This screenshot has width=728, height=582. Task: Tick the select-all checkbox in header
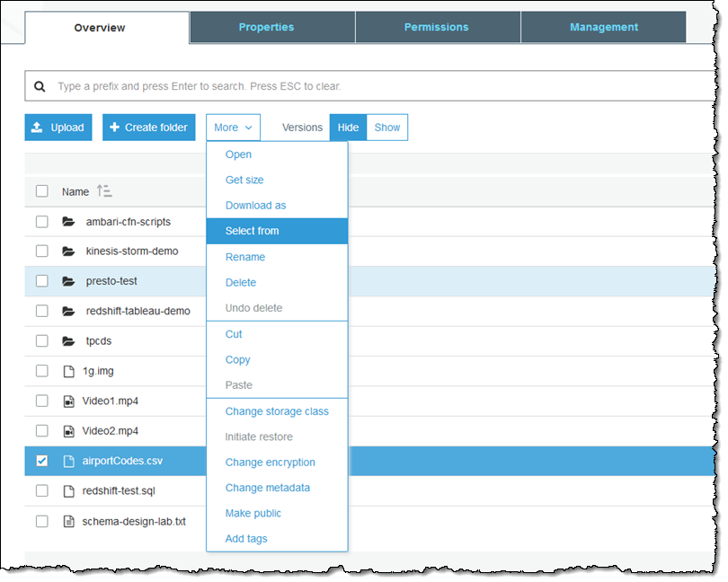[42, 191]
